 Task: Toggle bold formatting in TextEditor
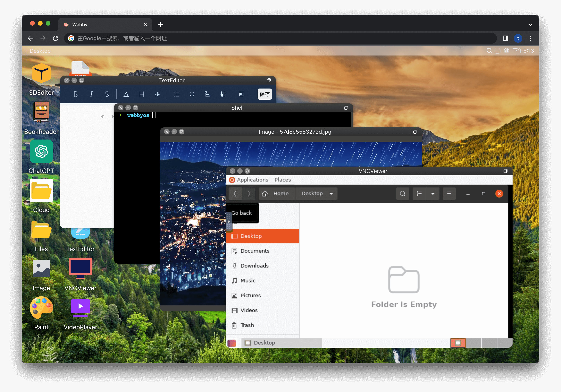(76, 94)
